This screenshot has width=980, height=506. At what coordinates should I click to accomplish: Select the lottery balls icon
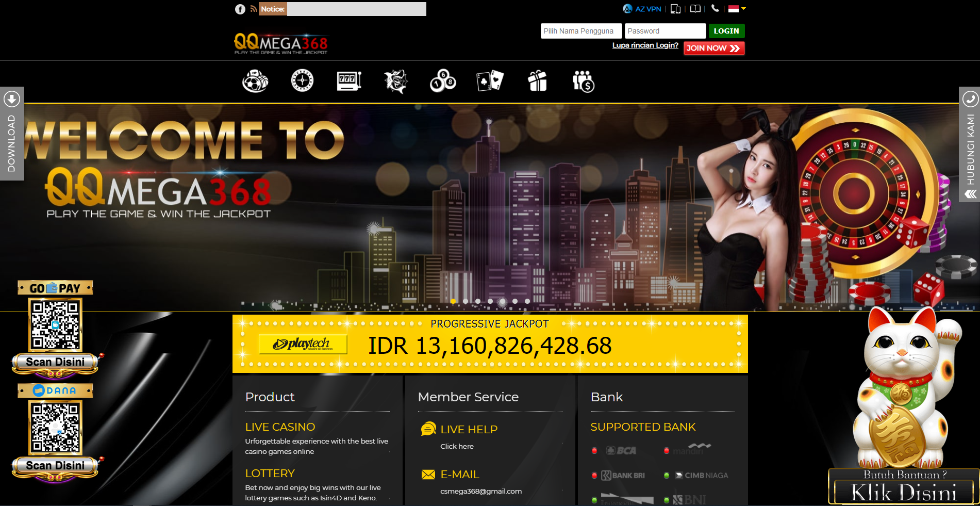pos(443,81)
